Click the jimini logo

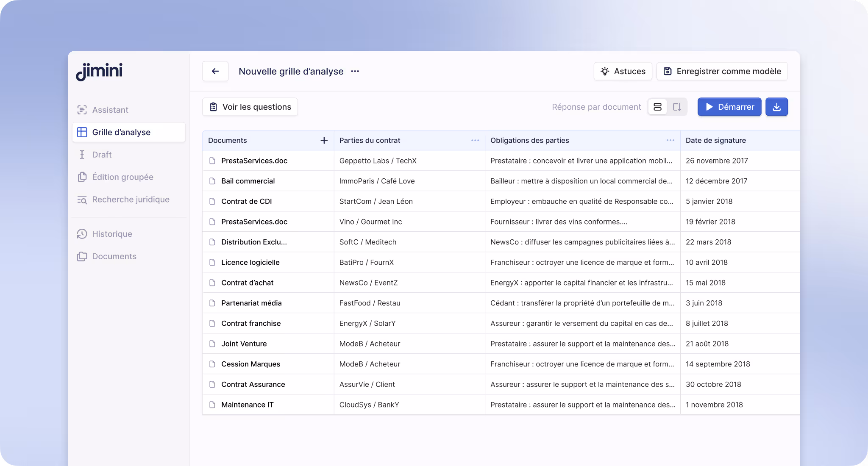tap(99, 72)
